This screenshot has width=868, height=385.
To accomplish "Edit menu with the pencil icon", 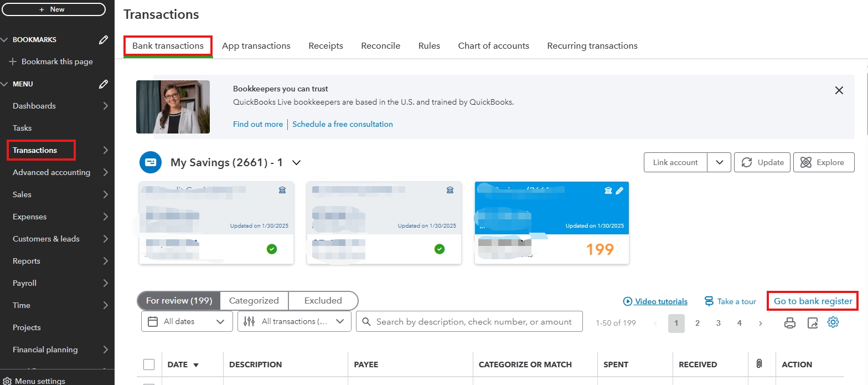I will pyautogui.click(x=104, y=84).
